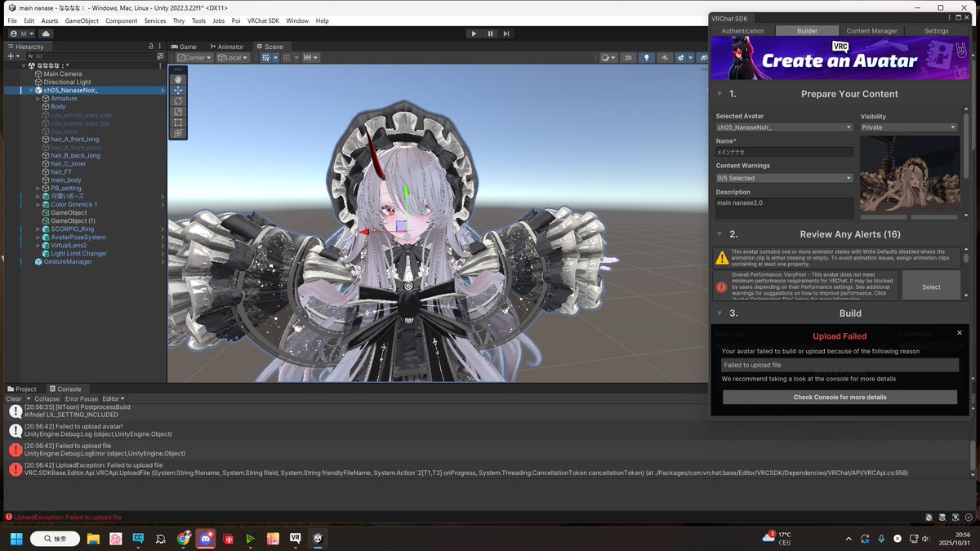This screenshot has width=980, height=551.
Task: Close the Upload Failed dialog
Action: pyautogui.click(x=959, y=333)
